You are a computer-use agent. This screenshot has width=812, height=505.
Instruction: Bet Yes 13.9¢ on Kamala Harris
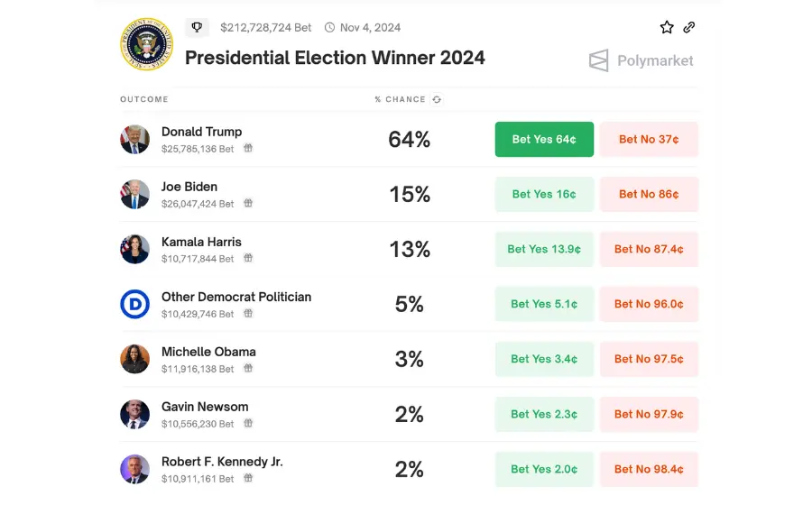(x=544, y=249)
